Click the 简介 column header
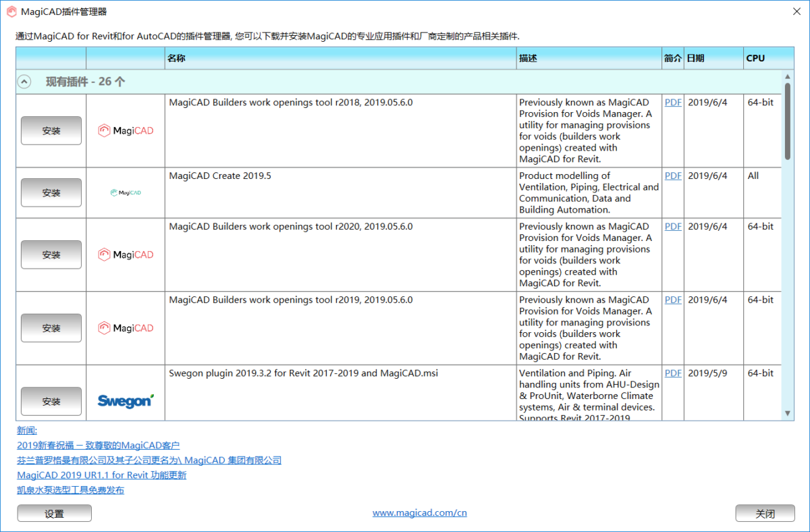810x532 pixels. coord(673,58)
